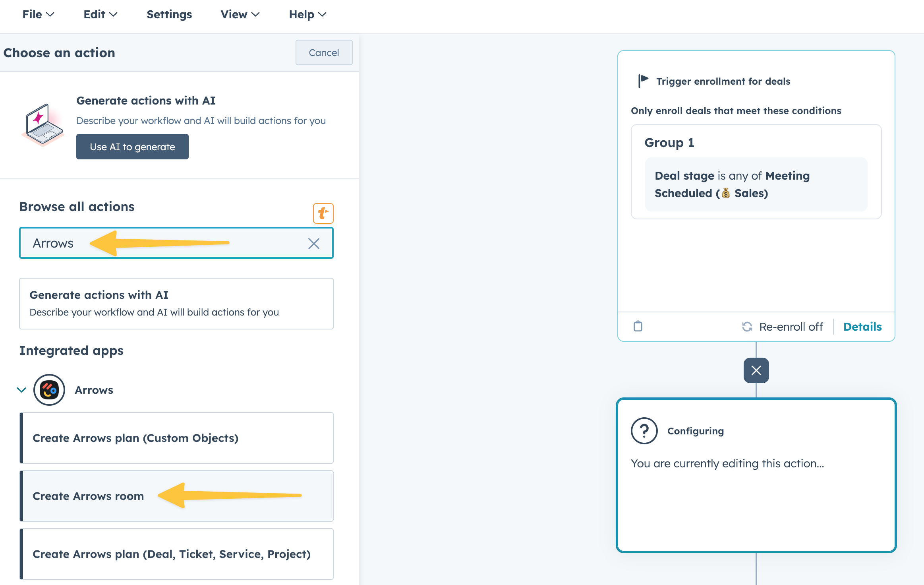This screenshot has height=585, width=924.
Task: Clear the Arrows search field
Action: pos(313,244)
